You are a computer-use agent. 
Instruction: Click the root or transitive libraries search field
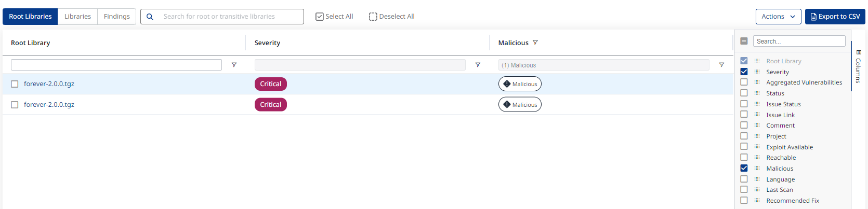click(229, 17)
